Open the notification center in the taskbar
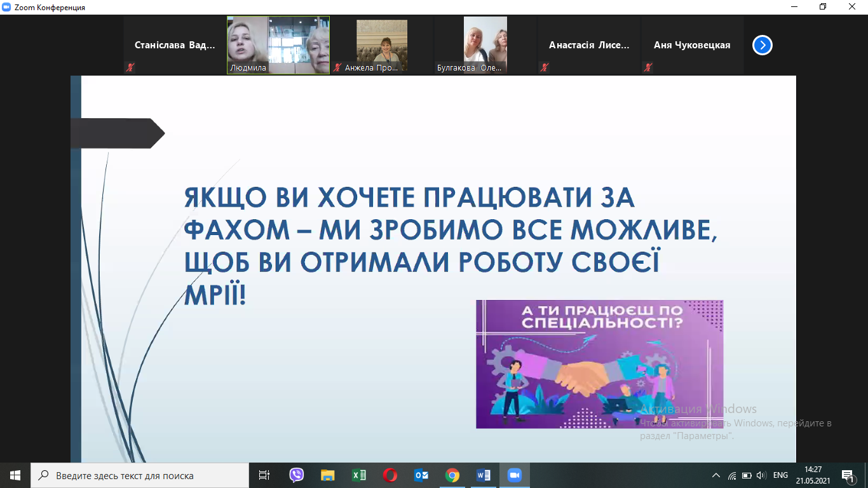Image resolution: width=868 pixels, height=488 pixels. click(x=848, y=475)
